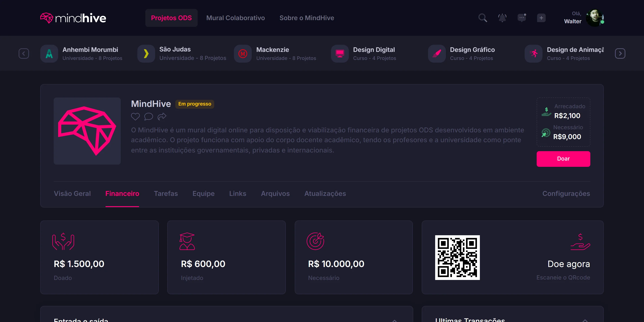Viewport: 644px width, 322px height.
Task: Open the Projetos ODS menu
Action: click(x=171, y=18)
